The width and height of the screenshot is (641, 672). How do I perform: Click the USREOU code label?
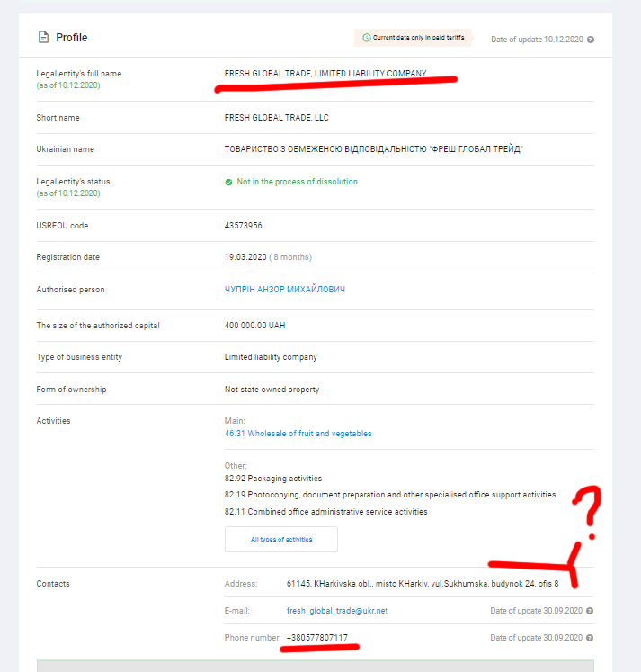click(x=62, y=226)
